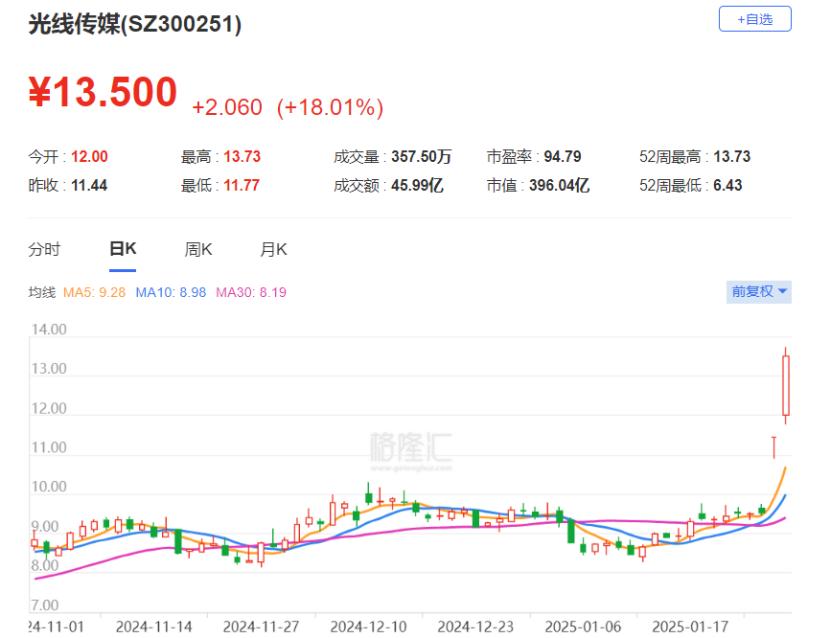Click the 市盈率 94.79 figure
Screen dimensions: 831x638
(561, 157)
